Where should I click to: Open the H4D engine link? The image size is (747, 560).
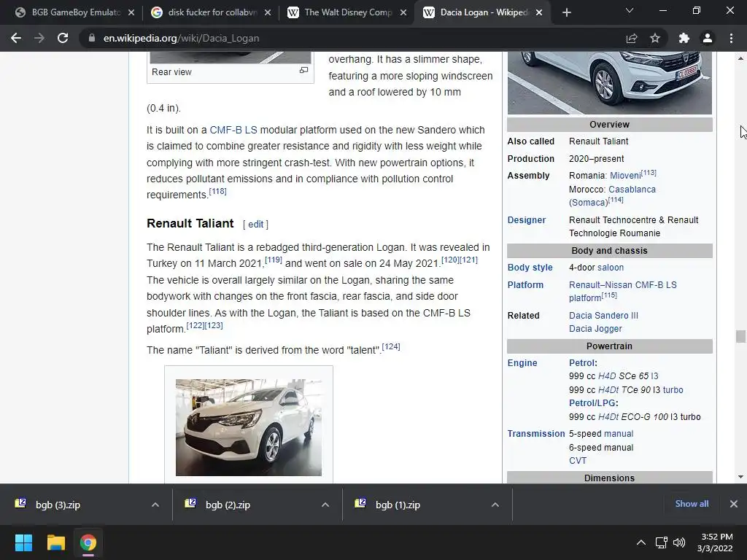click(x=607, y=376)
